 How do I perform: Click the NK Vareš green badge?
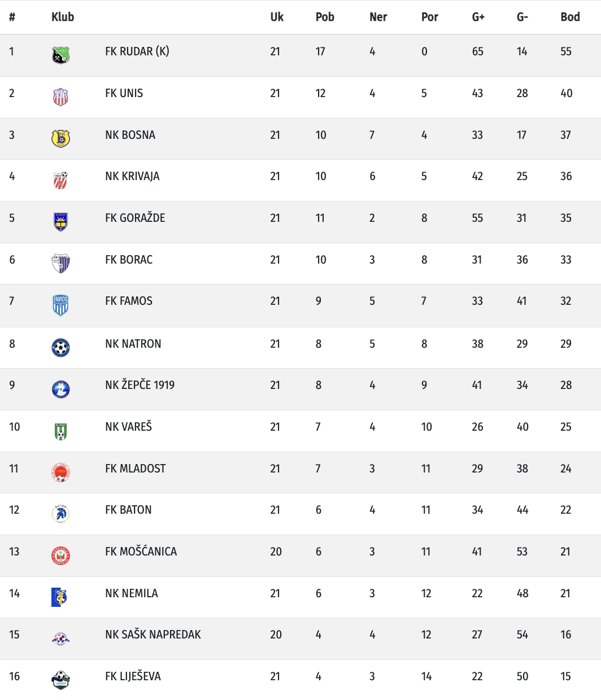tap(60, 431)
